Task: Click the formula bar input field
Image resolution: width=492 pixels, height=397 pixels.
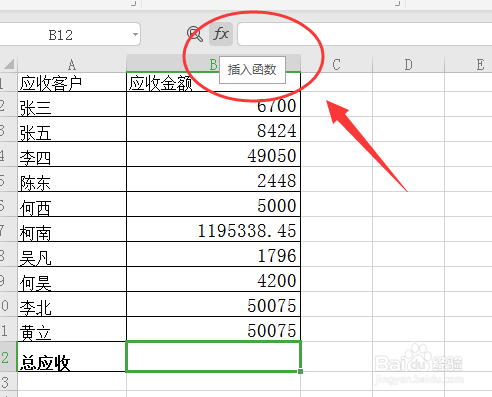Action: [365, 34]
